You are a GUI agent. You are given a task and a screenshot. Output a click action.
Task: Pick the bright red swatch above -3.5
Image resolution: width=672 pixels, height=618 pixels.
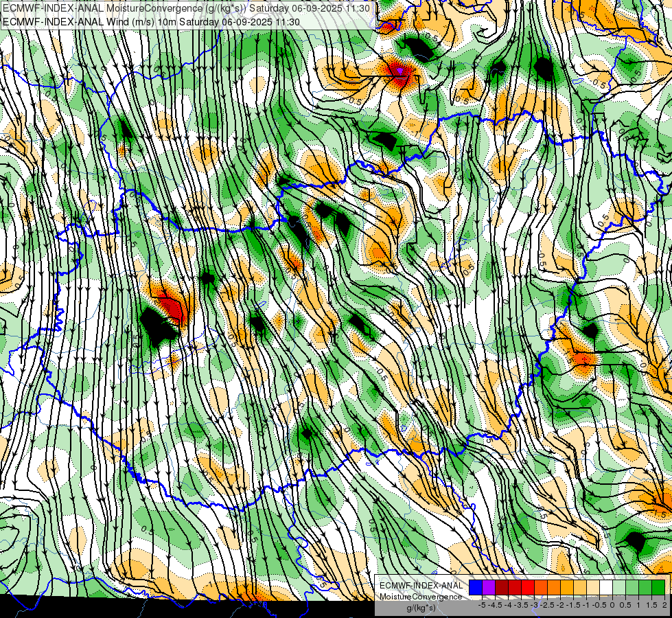528,587
